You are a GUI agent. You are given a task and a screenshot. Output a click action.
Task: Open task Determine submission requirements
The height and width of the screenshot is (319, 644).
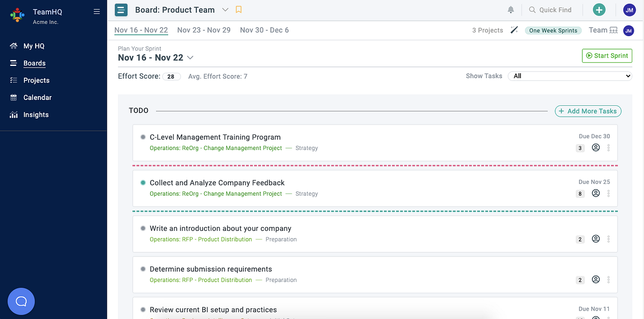click(211, 269)
